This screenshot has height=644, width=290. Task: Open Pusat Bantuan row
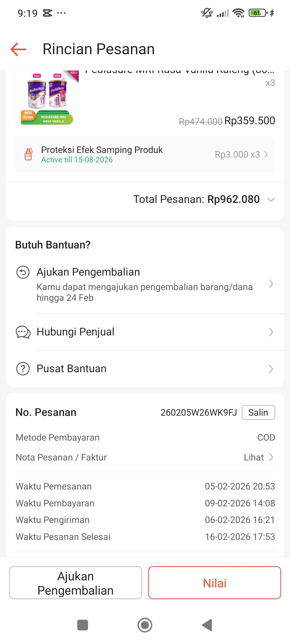72,369
